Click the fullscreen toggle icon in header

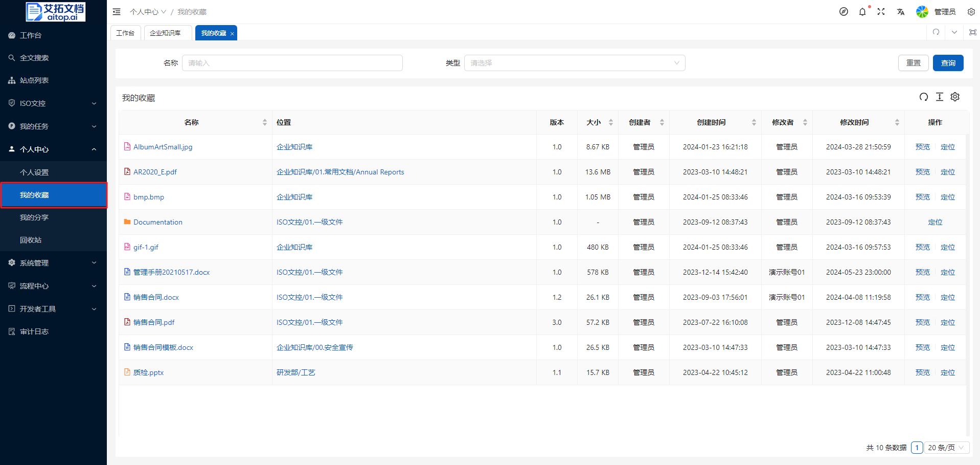(881, 12)
